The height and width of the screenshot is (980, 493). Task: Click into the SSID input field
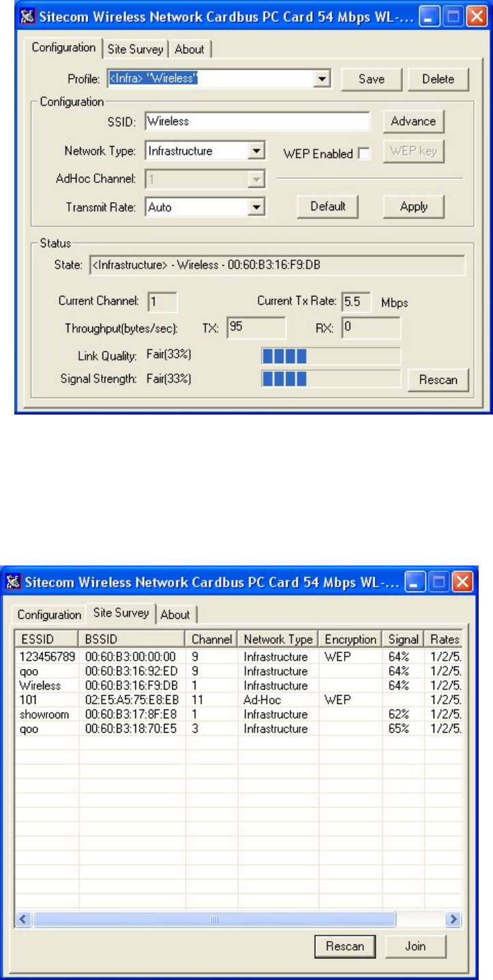click(x=257, y=121)
